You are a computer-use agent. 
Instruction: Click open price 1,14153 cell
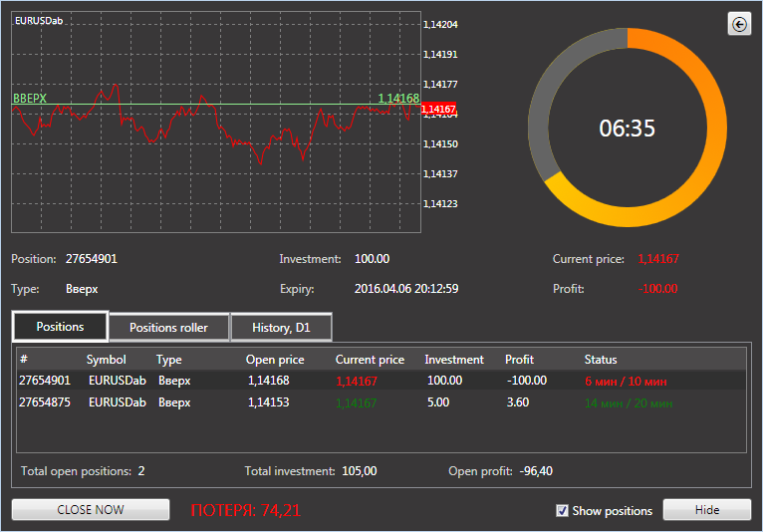[x=269, y=402]
